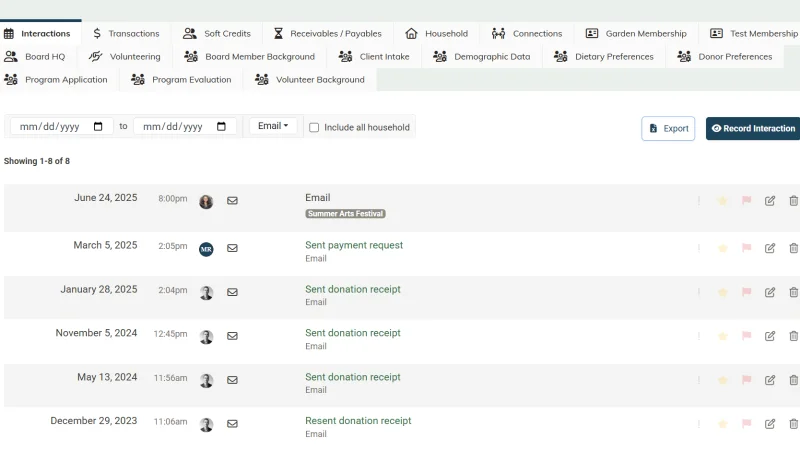This screenshot has height=450, width=800.
Task: Open the Connections tab
Action: (527, 34)
